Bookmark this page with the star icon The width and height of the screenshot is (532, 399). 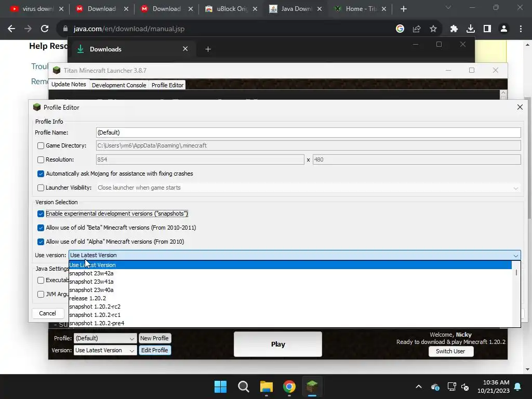[x=433, y=29]
